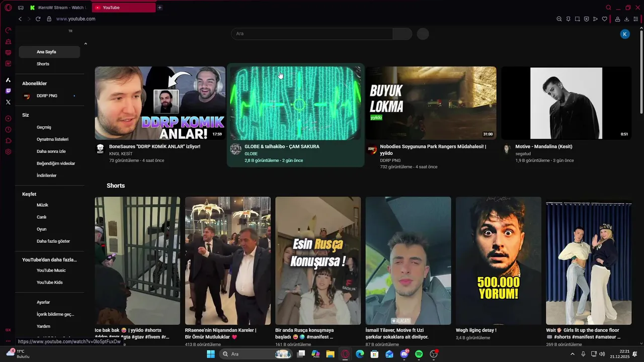Viewport: 644px width, 362px height.
Task: Click the KNGL KESİT channel name
Action: 121,154
